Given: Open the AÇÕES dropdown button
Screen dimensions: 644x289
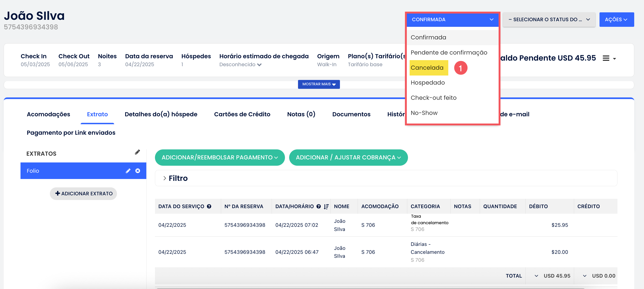Looking at the screenshot, I should (x=616, y=20).
